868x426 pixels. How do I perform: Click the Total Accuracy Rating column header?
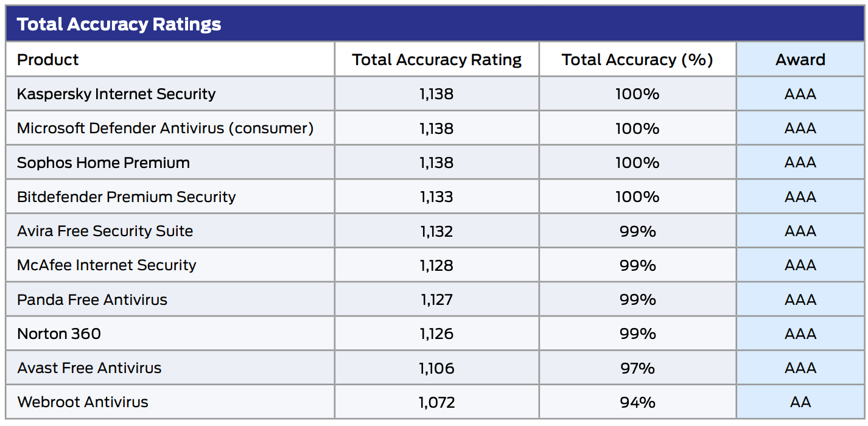pyautogui.click(x=436, y=60)
